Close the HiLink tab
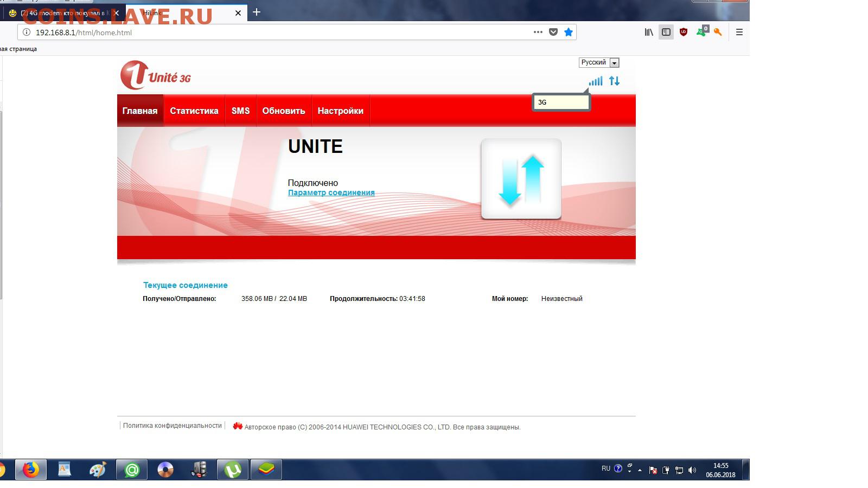The image size is (868, 488). [x=238, y=12]
